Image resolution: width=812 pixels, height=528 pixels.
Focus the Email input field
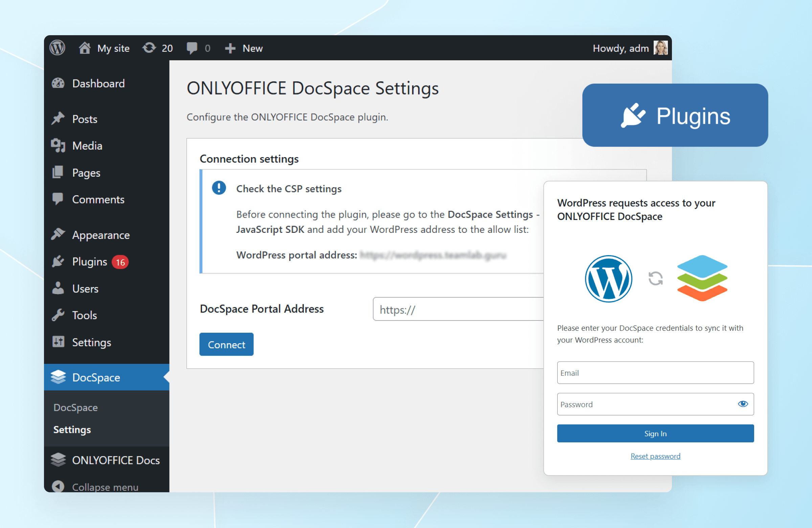655,372
